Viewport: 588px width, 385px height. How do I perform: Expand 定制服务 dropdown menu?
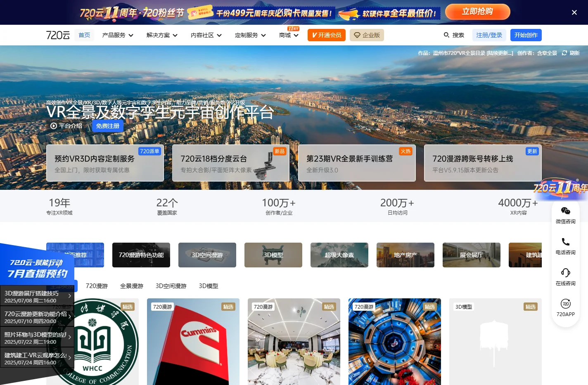click(x=250, y=35)
